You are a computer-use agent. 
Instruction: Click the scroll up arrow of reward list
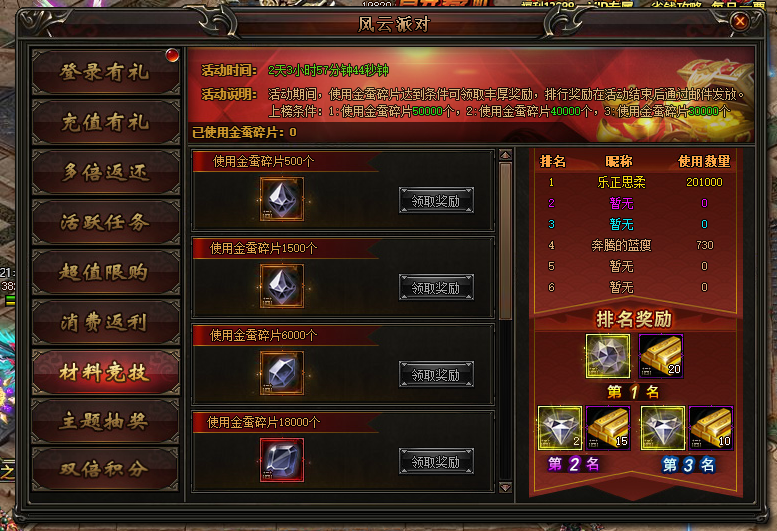(505, 155)
